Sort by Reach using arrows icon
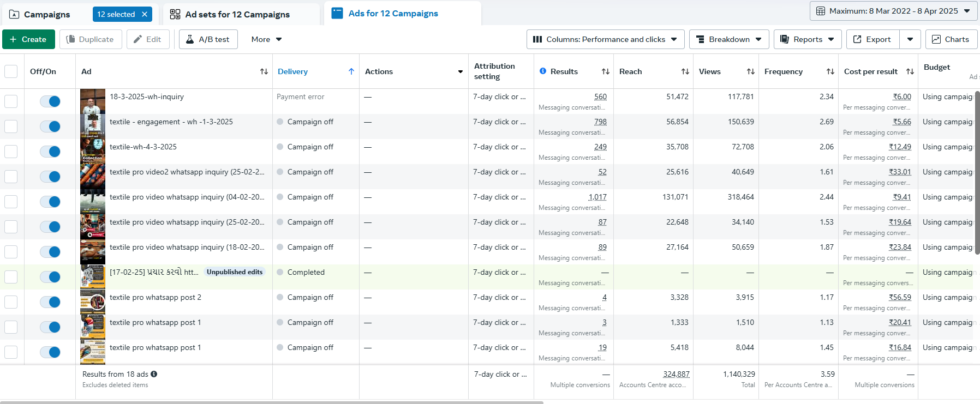Image resolution: width=980 pixels, height=404 pixels. [685, 71]
